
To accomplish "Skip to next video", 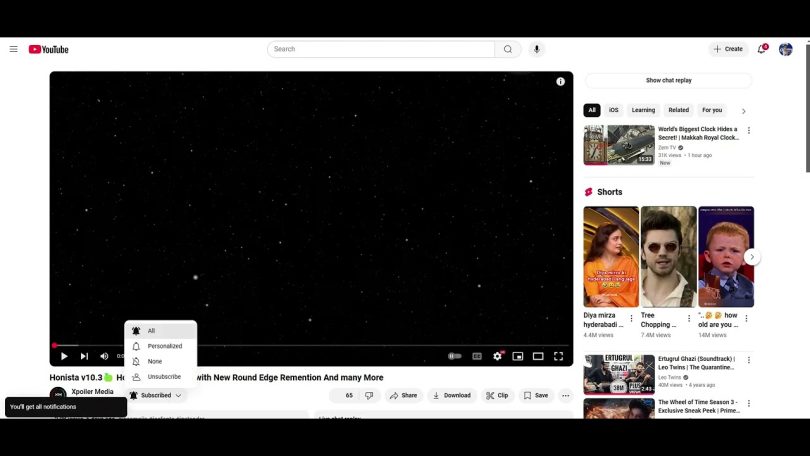I will pyautogui.click(x=84, y=356).
